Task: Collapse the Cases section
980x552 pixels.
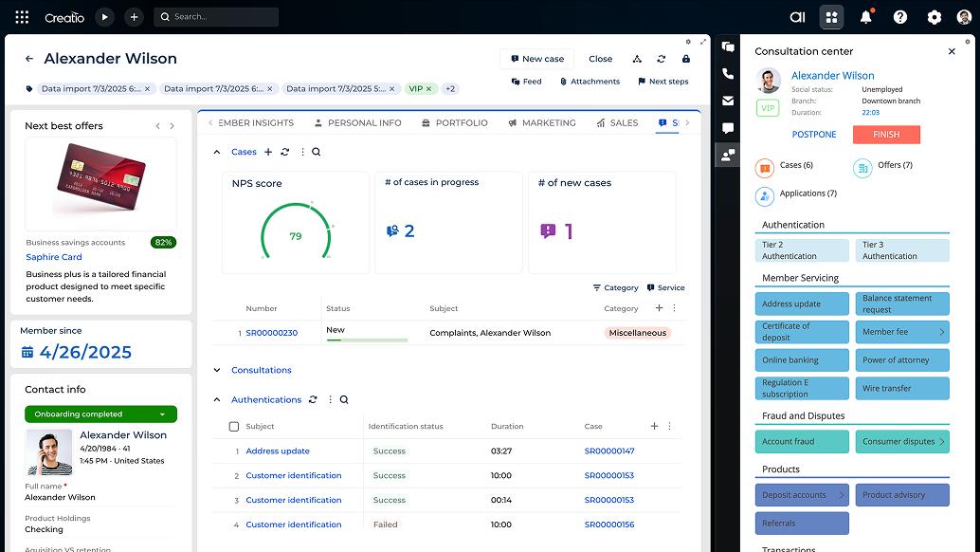Action: [216, 151]
